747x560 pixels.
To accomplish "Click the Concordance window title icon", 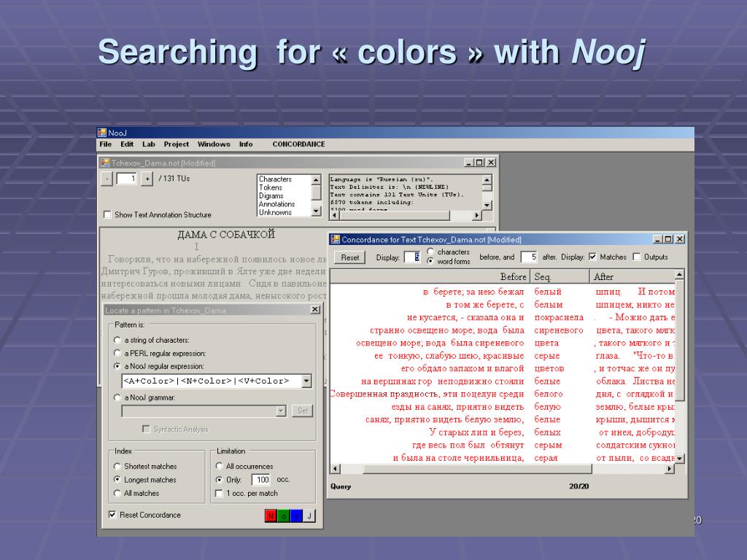I will [336, 239].
